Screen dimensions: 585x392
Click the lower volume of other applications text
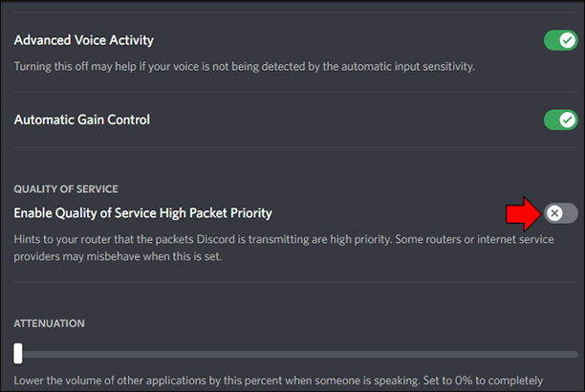pos(278,381)
